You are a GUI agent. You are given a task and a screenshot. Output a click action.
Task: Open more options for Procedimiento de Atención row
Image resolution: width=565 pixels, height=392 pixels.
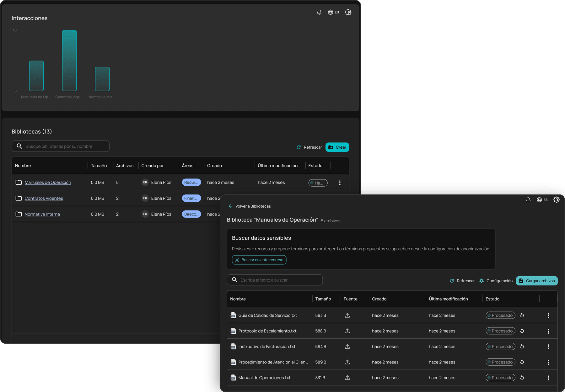coord(548,363)
